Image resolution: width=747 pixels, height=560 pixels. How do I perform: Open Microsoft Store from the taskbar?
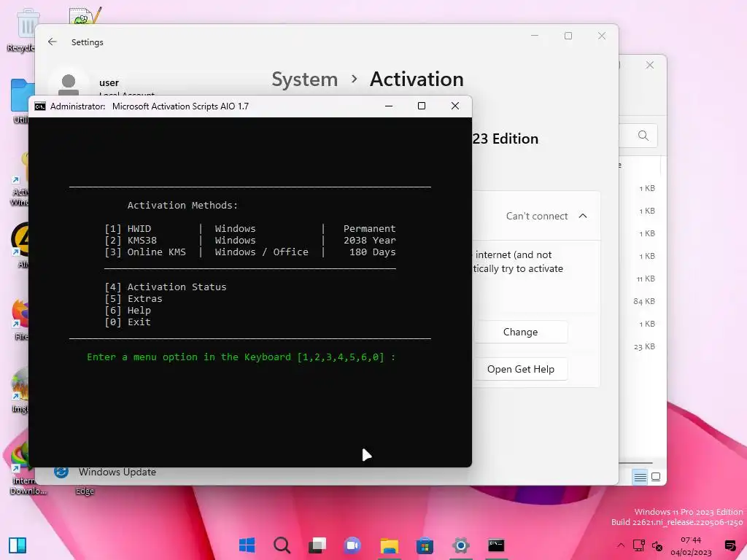(425, 545)
